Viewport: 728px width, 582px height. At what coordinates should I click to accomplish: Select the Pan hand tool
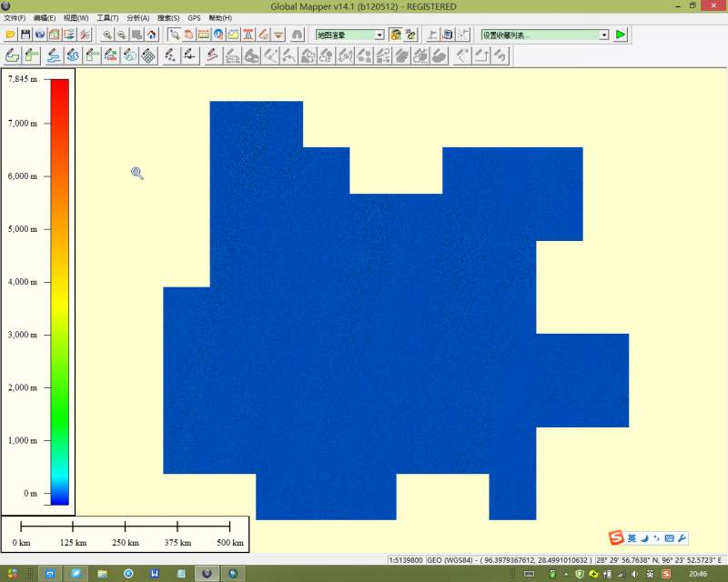[189, 35]
